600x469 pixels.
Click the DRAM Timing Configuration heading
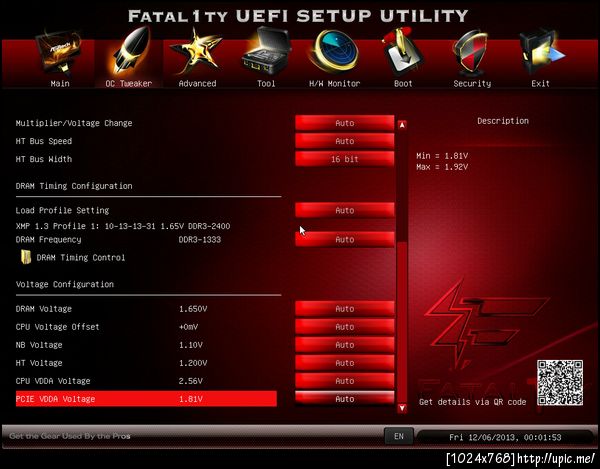pos(74,186)
